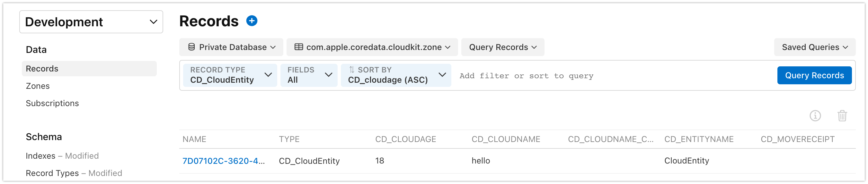Open record link 7D07102C-3620-4...
The image size is (868, 184).
[x=223, y=161]
